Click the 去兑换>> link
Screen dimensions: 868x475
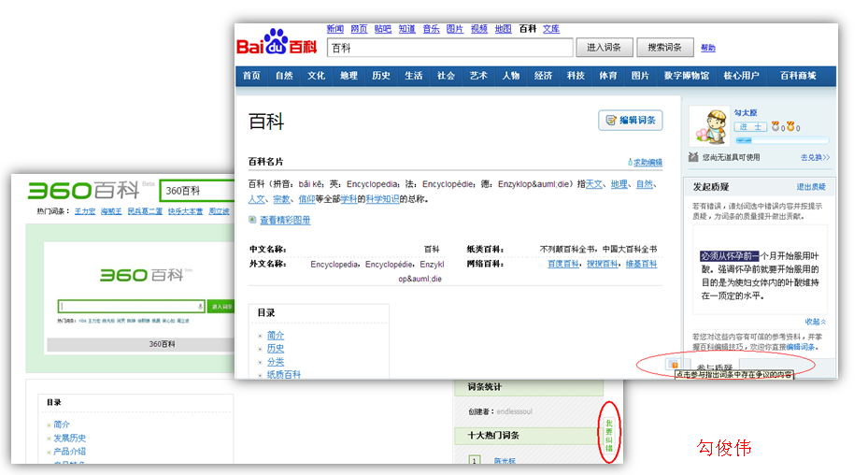pos(816,157)
